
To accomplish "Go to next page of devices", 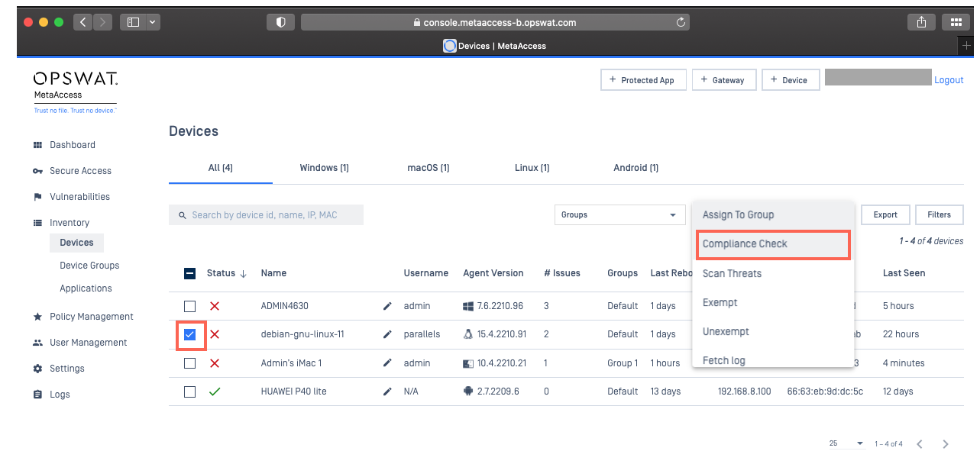I will pyautogui.click(x=946, y=444).
